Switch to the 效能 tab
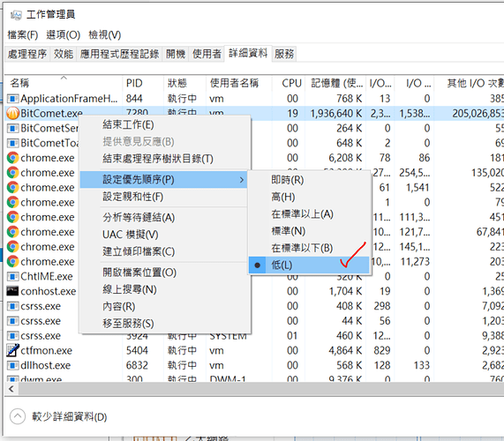The image size is (504, 441). click(x=64, y=54)
